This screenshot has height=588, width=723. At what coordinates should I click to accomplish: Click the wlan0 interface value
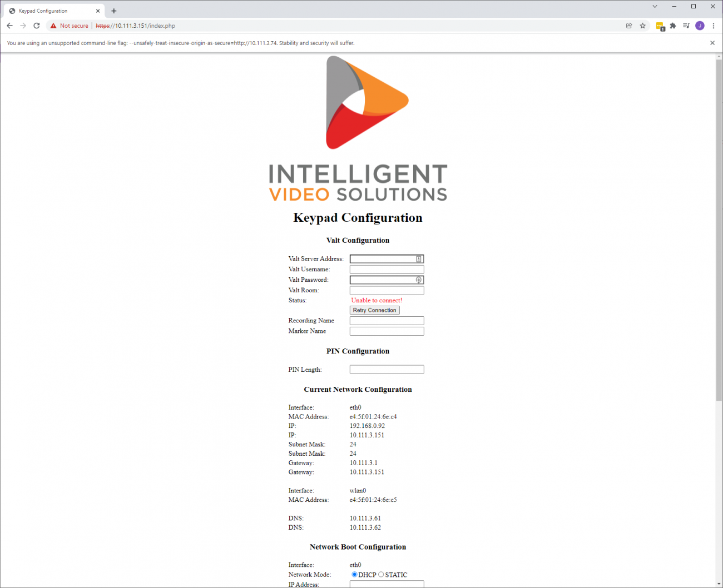pyautogui.click(x=358, y=491)
